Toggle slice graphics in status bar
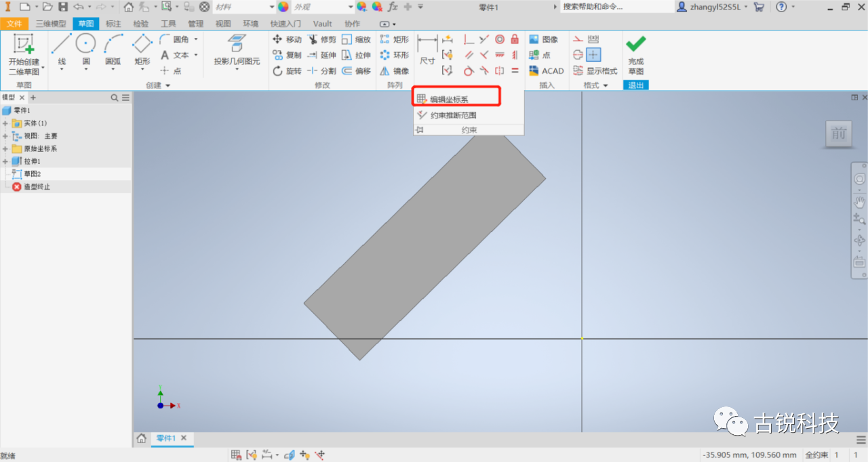The height and width of the screenshot is (462, 868). (x=289, y=455)
